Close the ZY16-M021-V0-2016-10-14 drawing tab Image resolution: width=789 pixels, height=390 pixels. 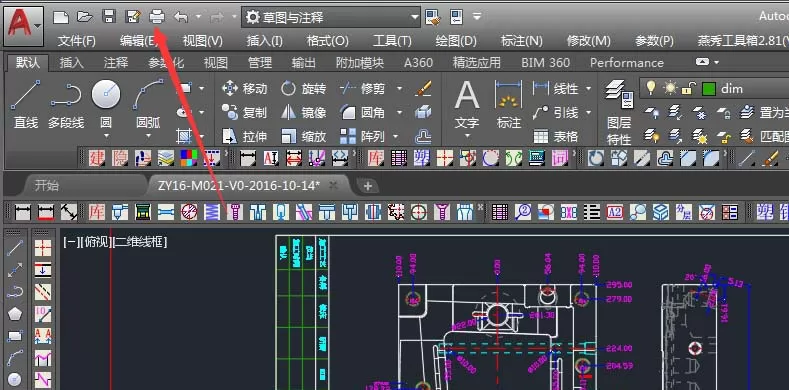pyautogui.click(x=333, y=186)
